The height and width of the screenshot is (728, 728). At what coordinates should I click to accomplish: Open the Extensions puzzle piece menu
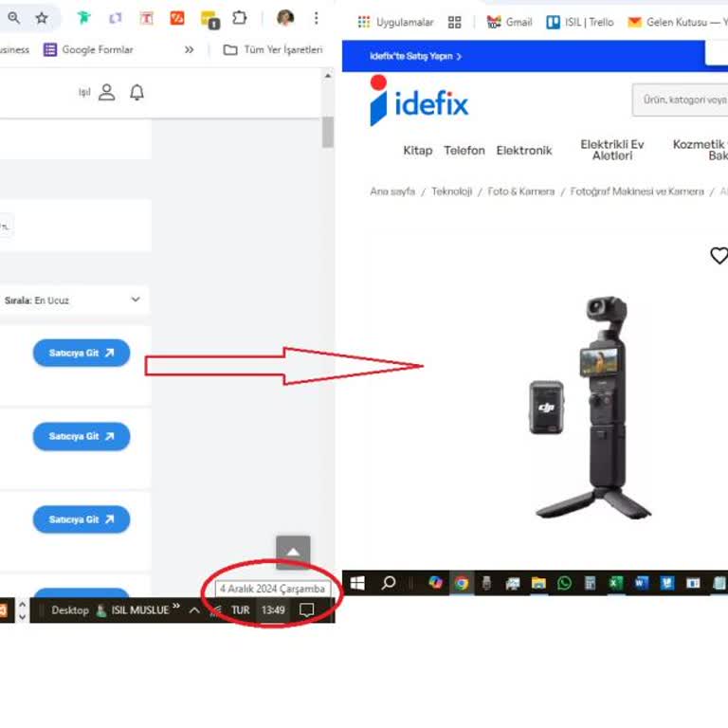coord(239,18)
